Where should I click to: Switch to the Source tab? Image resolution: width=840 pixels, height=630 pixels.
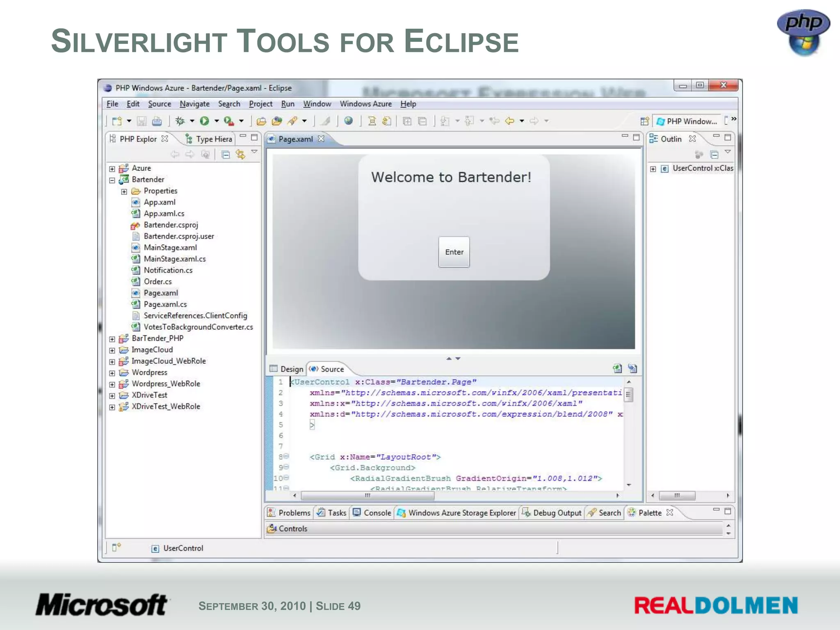coord(327,369)
